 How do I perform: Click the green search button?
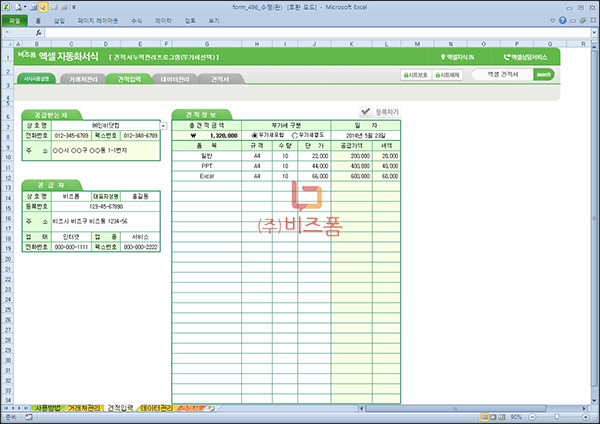click(x=543, y=75)
